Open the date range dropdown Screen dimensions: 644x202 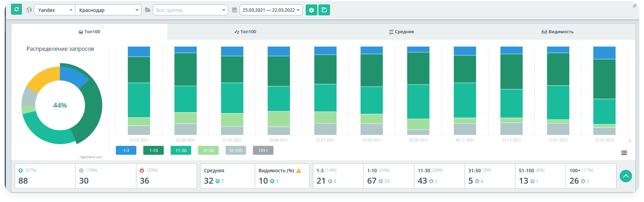coord(271,10)
